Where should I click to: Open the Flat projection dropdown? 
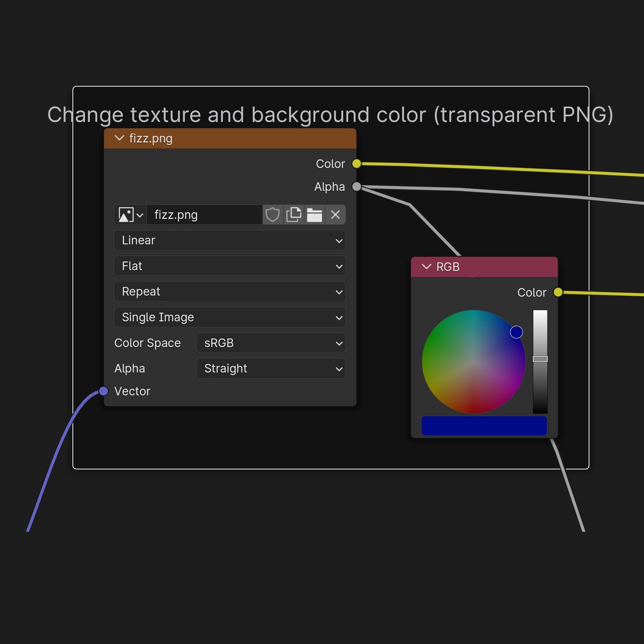pos(230,266)
